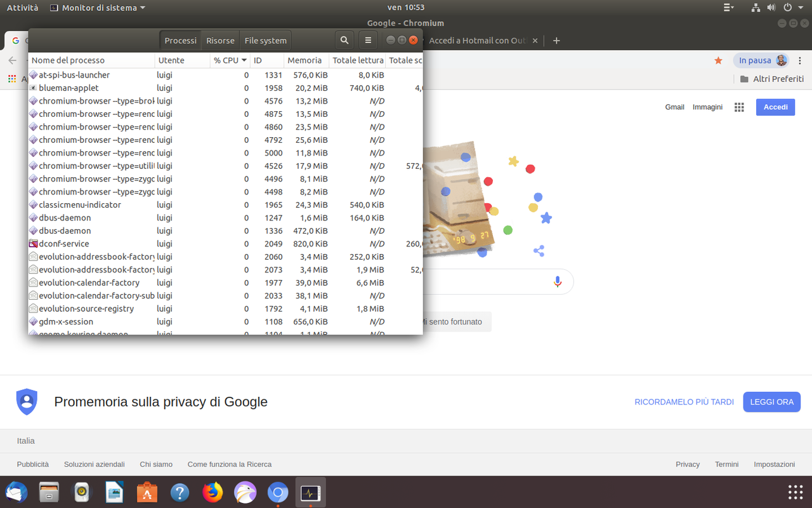Sort by Memoria column header
Image resolution: width=812 pixels, height=508 pixels.
click(306, 60)
